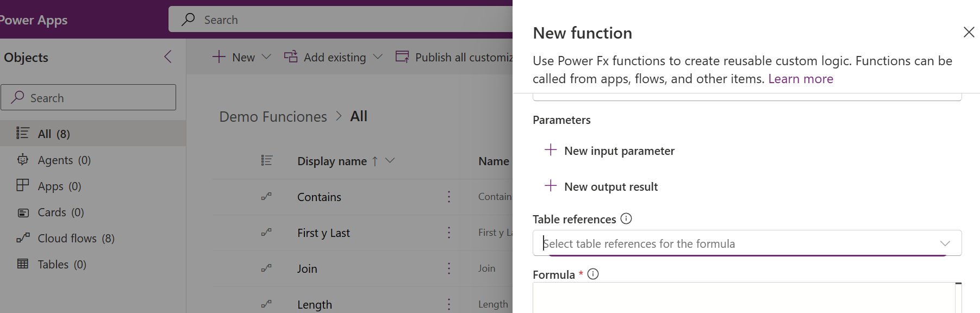Select Apps (0) in Objects list
The height and width of the screenshot is (313, 980).
pyautogui.click(x=92, y=186)
